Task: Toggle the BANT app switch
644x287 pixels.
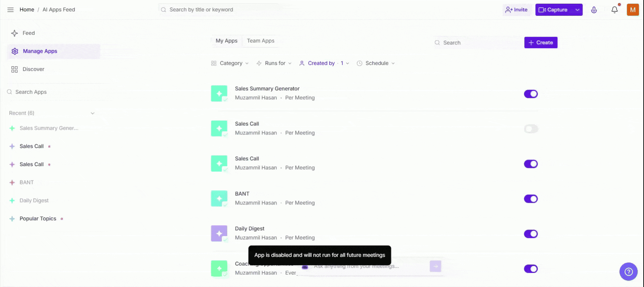Action: pos(531,199)
